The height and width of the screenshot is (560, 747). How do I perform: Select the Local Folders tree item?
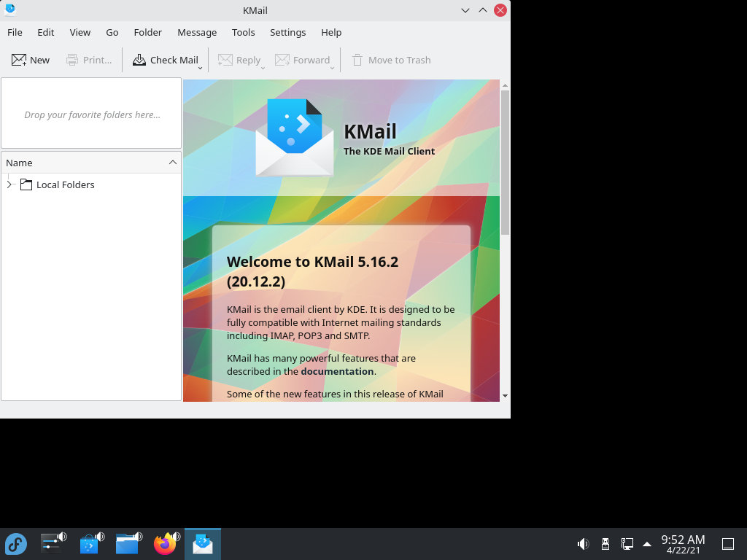(65, 184)
